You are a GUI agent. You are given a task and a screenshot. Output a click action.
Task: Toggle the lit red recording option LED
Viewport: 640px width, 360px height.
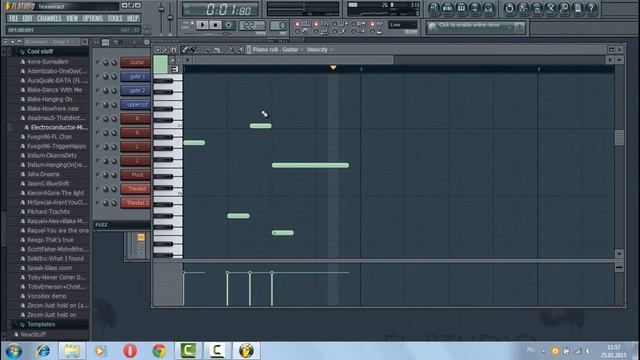(x=298, y=24)
